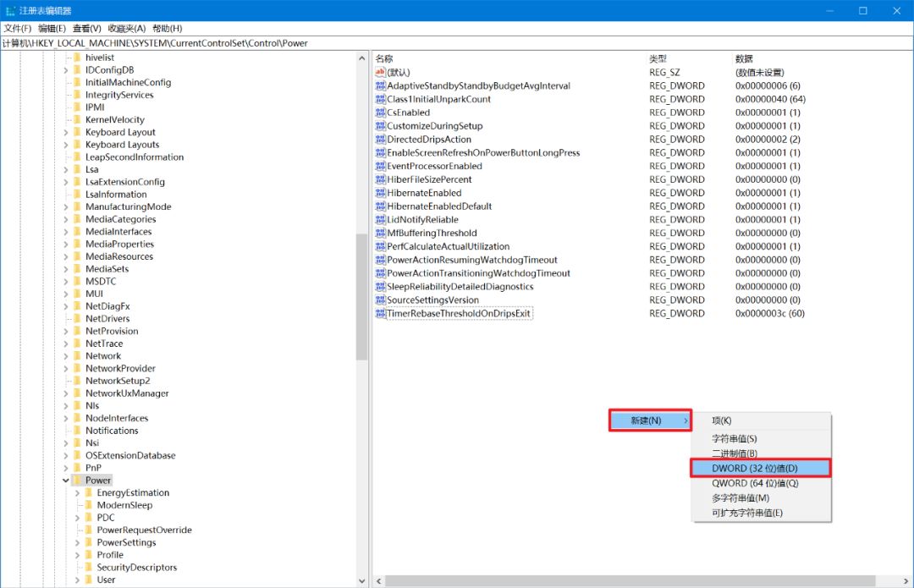
Task: Click the icon beside SourceSettingsVersion entry
Action: 380,300
